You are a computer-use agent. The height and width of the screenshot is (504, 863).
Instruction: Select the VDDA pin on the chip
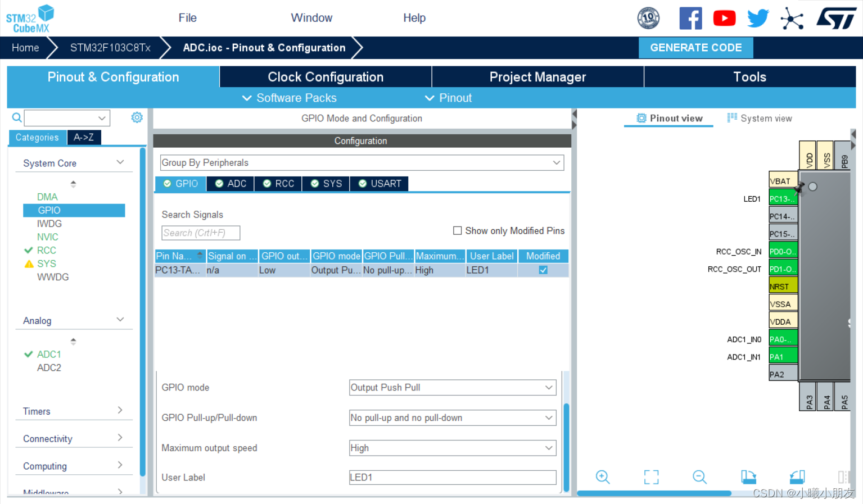783,321
